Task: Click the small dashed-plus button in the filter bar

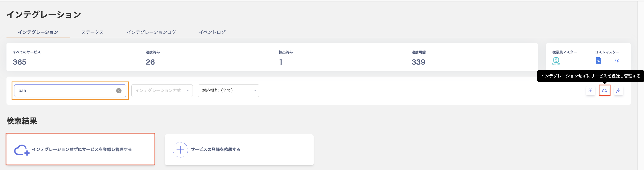Action: tap(590, 91)
